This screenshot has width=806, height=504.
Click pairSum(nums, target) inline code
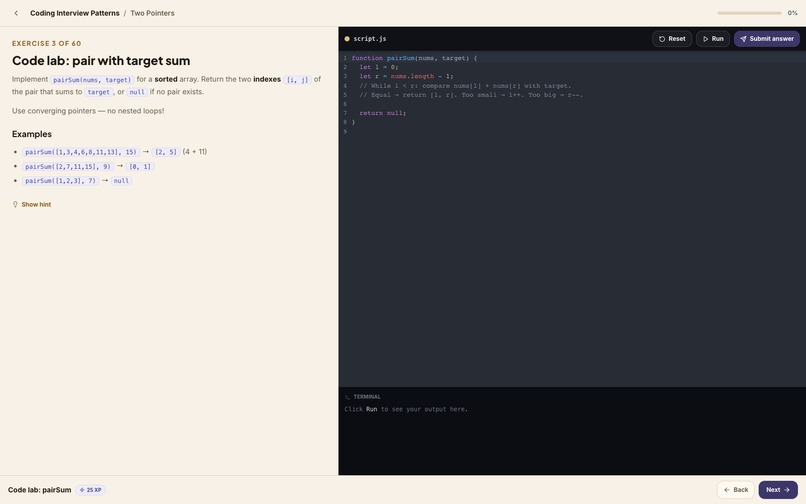tap(92, 80)
